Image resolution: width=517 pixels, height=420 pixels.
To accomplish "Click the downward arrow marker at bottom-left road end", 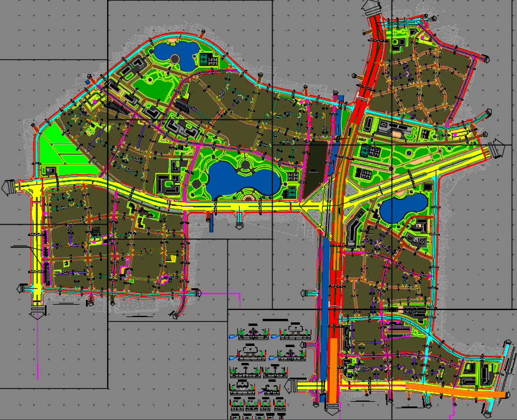I will 37,312.
